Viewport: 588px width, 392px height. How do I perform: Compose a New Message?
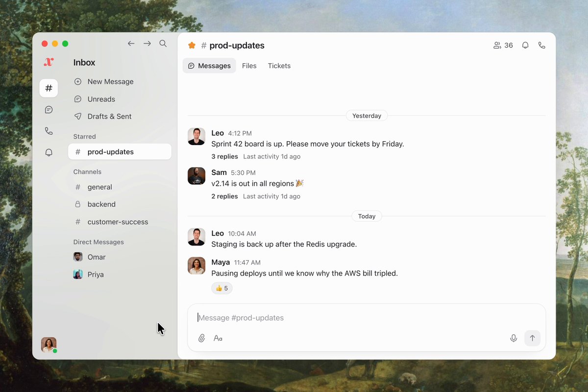click(120, 82)
